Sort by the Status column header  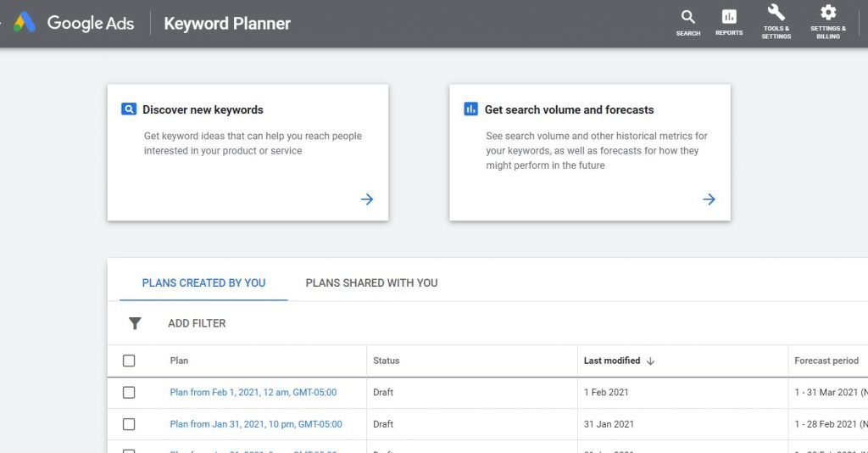point(386,361)
